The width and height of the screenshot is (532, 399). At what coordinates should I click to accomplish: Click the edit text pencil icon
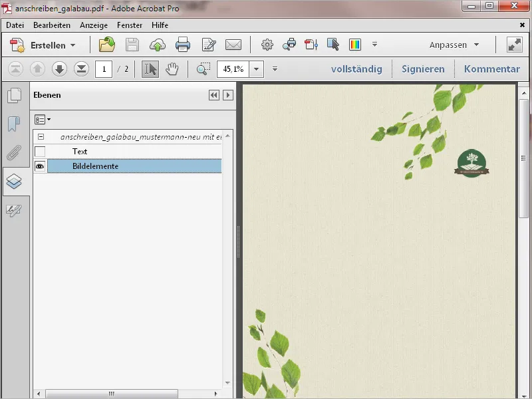(209, 45)
